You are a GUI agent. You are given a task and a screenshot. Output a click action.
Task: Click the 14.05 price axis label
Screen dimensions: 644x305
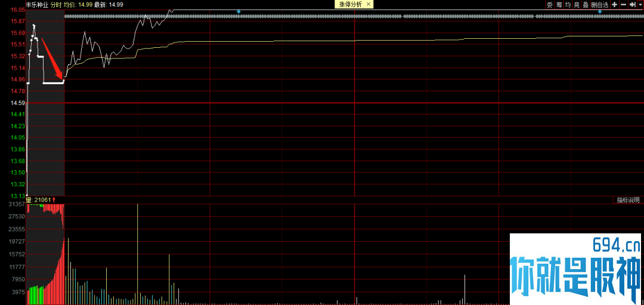[x=19, y=138]
